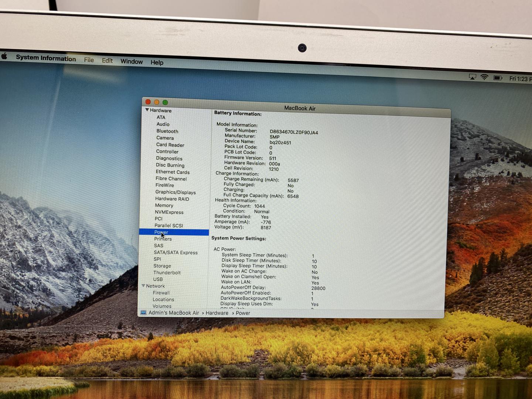Select Graphics/Displays in the sidebar
Viewport: 532px width, 399px height.
(175, 192)
